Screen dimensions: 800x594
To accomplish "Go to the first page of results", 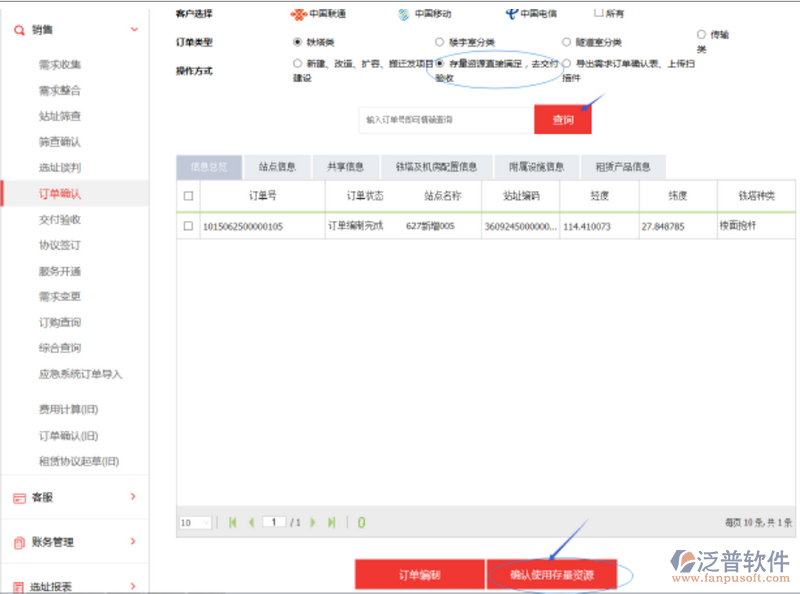I will 233,522.
